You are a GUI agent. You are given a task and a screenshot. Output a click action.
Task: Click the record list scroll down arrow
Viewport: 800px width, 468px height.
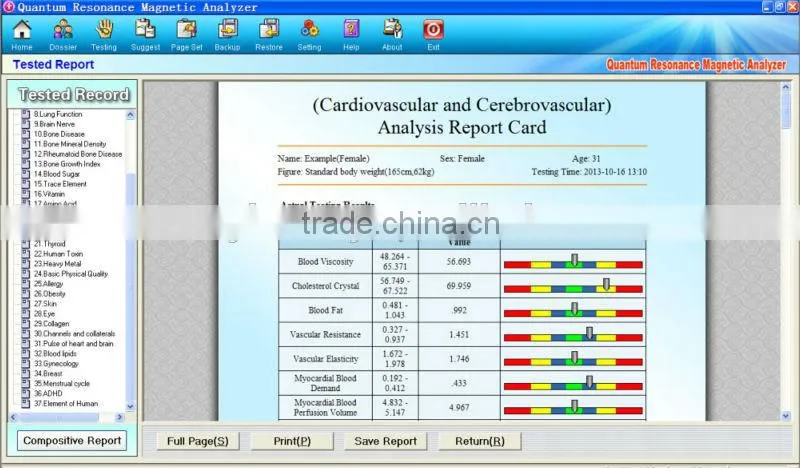point(130,407)
